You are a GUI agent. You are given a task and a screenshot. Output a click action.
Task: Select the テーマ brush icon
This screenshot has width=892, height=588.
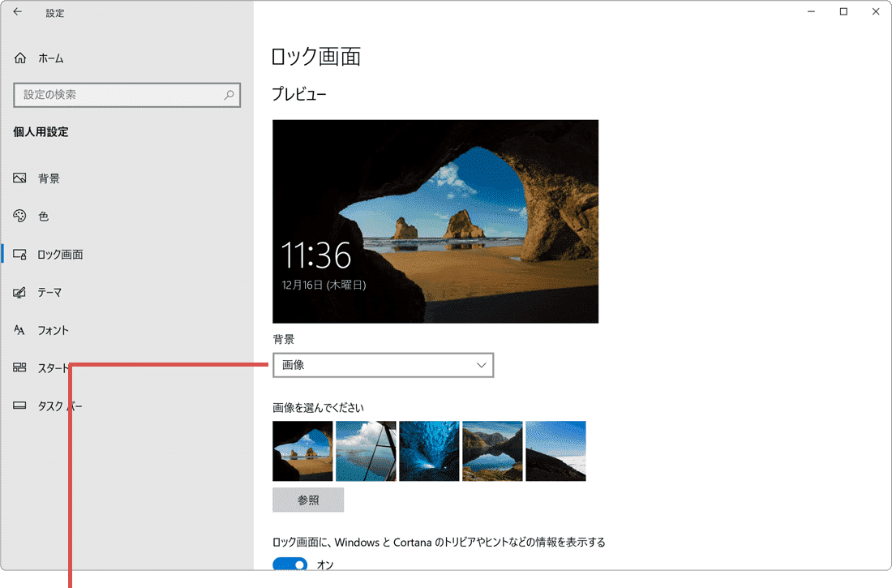[19, 292]
